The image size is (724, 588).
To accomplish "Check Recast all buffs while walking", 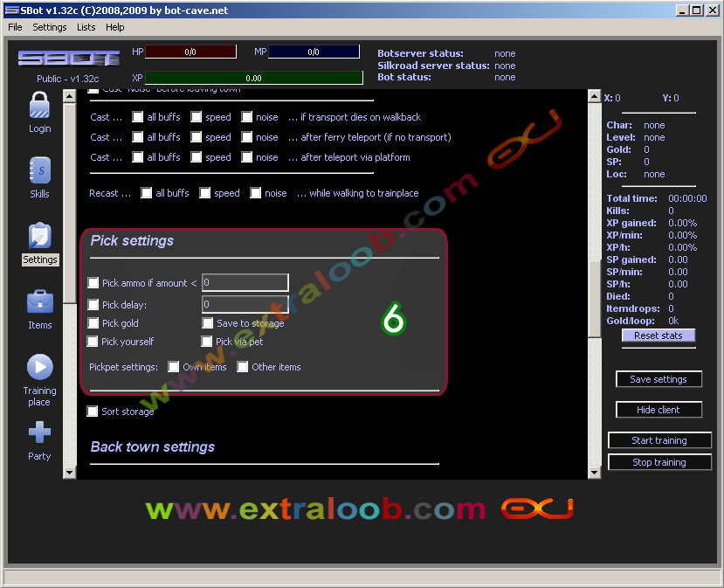I will pyautogui.click(x=147, y=192).
